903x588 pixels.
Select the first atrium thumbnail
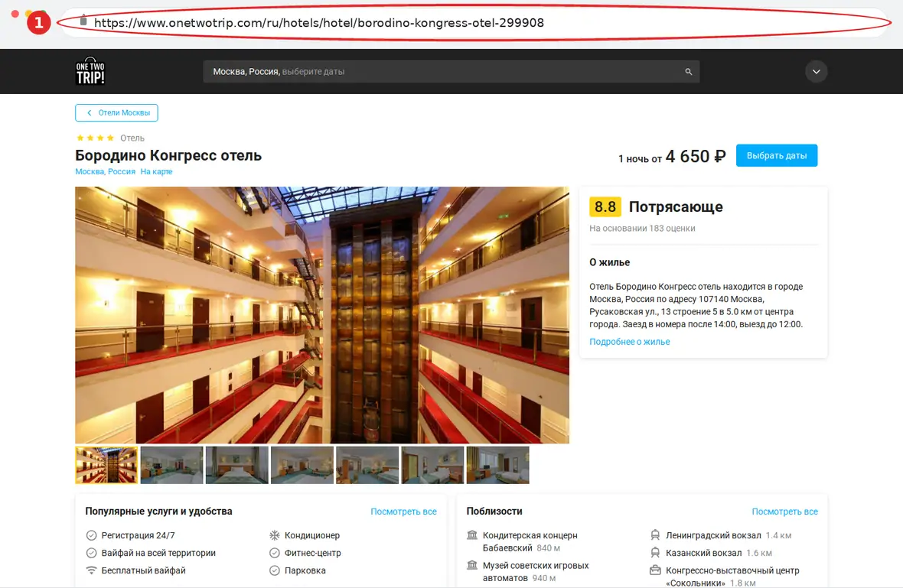coord(106,465)
